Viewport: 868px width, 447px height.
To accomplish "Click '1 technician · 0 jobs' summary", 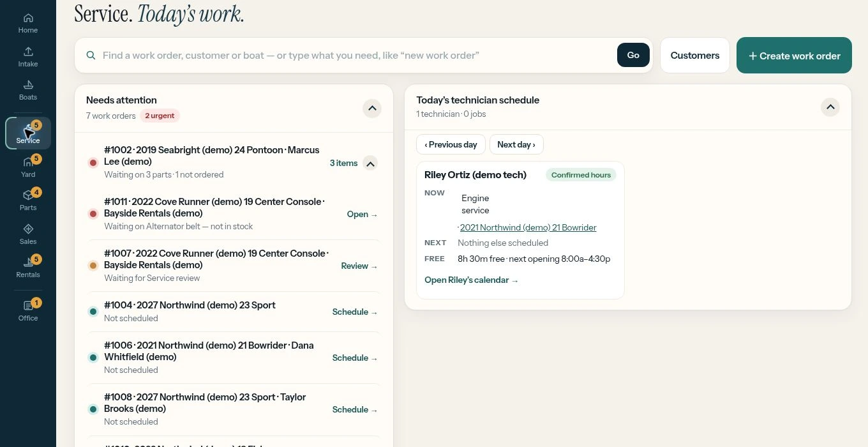I will click(x=451, y=114).
